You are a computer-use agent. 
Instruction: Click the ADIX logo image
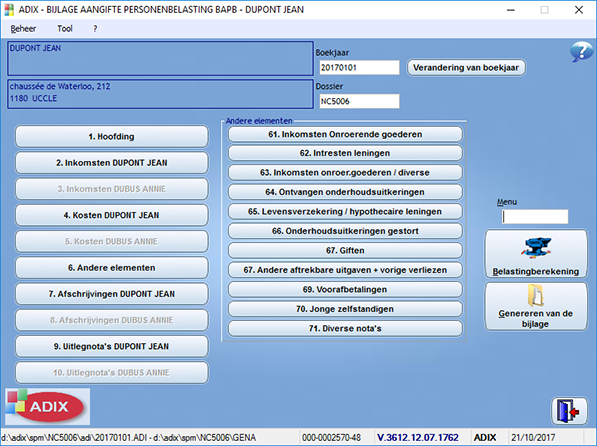pos(48,406)
